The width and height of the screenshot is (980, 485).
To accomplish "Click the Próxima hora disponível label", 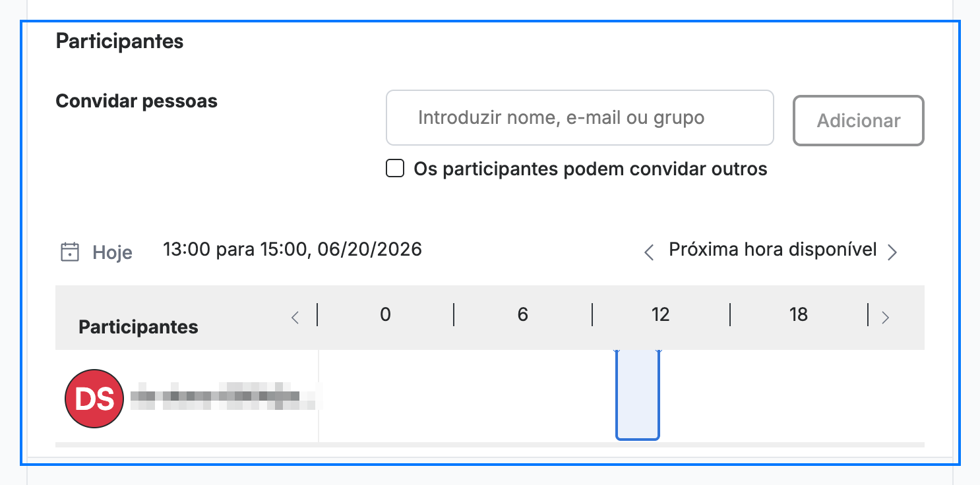I will [x=773, y=250].
